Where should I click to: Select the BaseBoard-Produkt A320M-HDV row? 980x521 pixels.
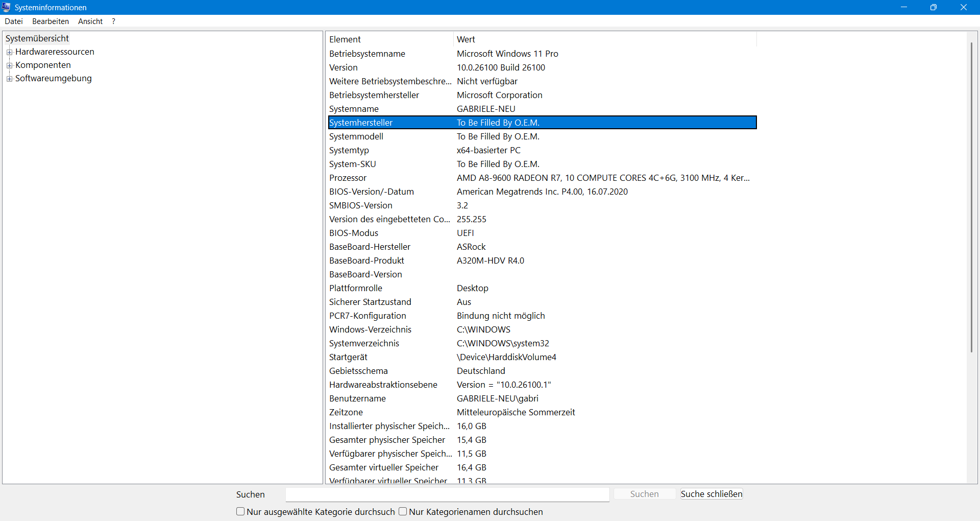(542, 260)
